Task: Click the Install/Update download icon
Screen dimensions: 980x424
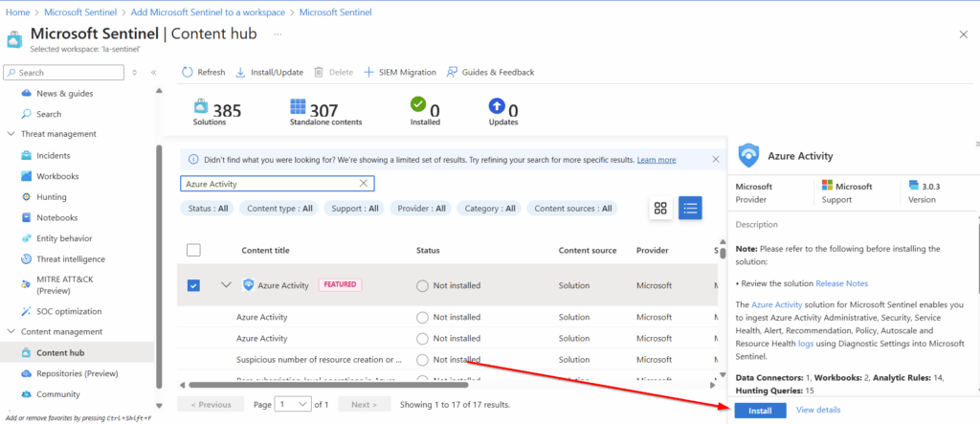Action: click(x=240, y=73)
